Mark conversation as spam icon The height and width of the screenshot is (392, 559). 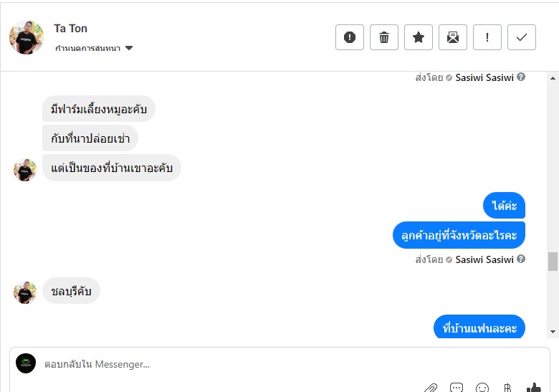point(350,37)
